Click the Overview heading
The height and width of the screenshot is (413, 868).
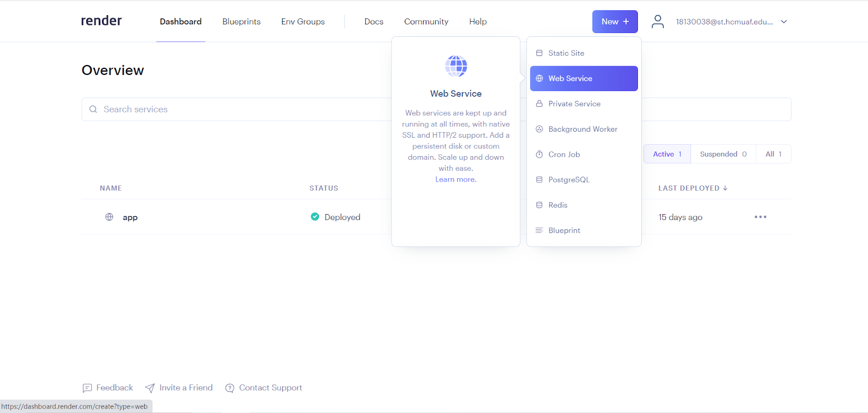pyautogui.click(x=113, y=70)
